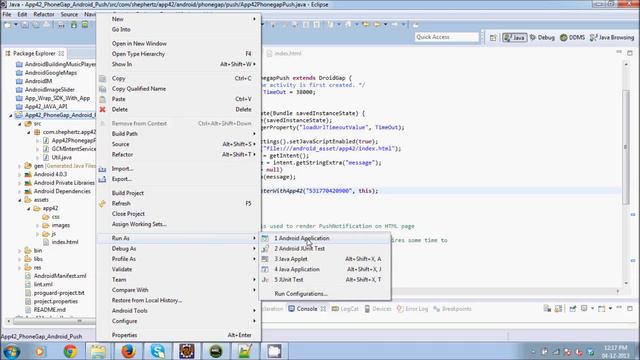Click the Java Application icon
The width and height of the screenshot is (640, 360).
[x=265, y=269]
